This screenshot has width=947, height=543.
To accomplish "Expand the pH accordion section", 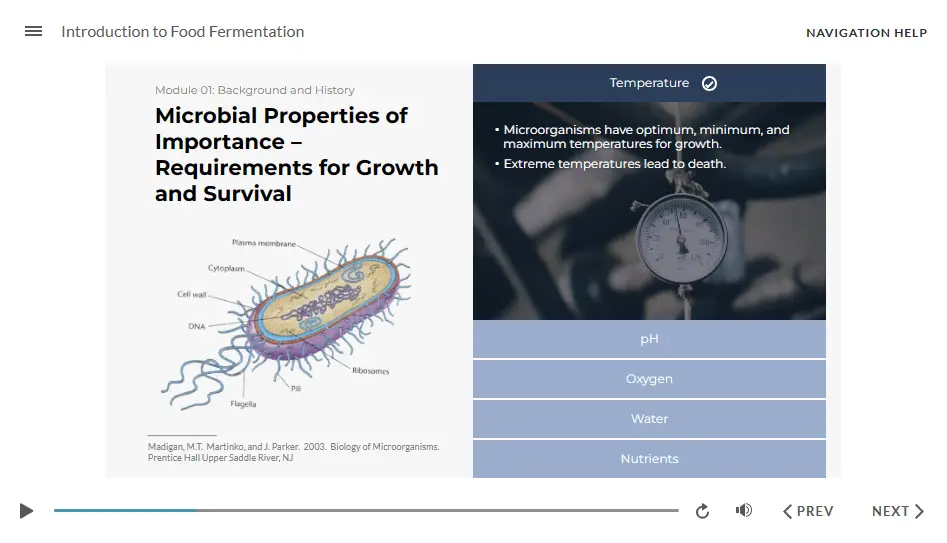I will click(649, 339).
